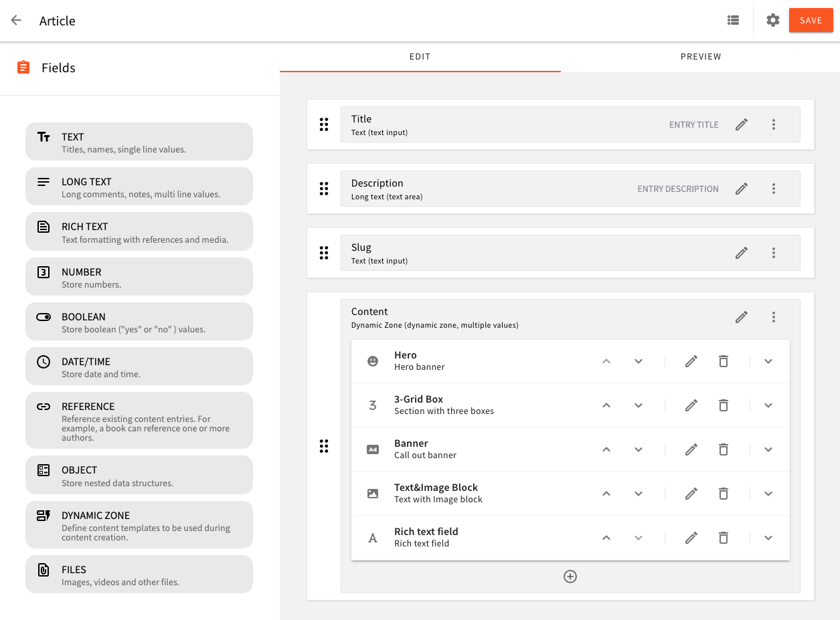Open the settings gear in the top bar
840x620 pixels.
tap(773, 20)
